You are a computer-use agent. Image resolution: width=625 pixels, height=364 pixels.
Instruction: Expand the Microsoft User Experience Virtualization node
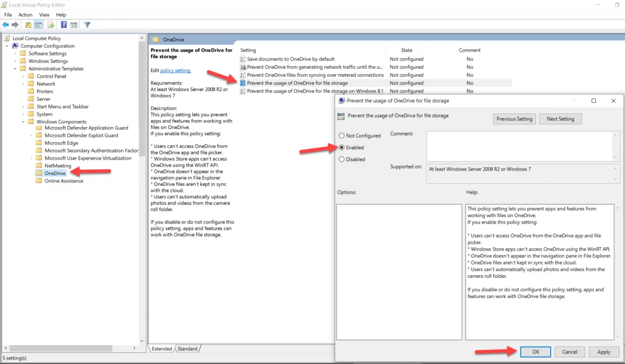click(x=31, y=158)
